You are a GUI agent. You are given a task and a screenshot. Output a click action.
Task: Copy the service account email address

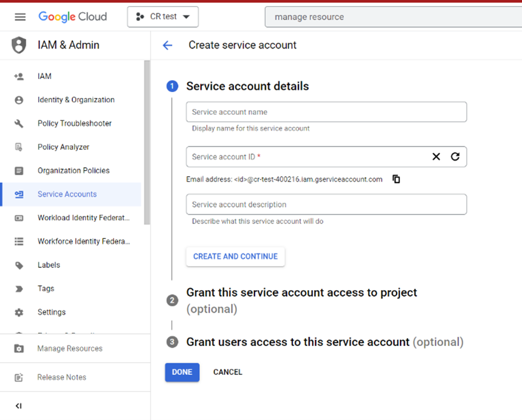pyautogui.click(x=396, y=179)
